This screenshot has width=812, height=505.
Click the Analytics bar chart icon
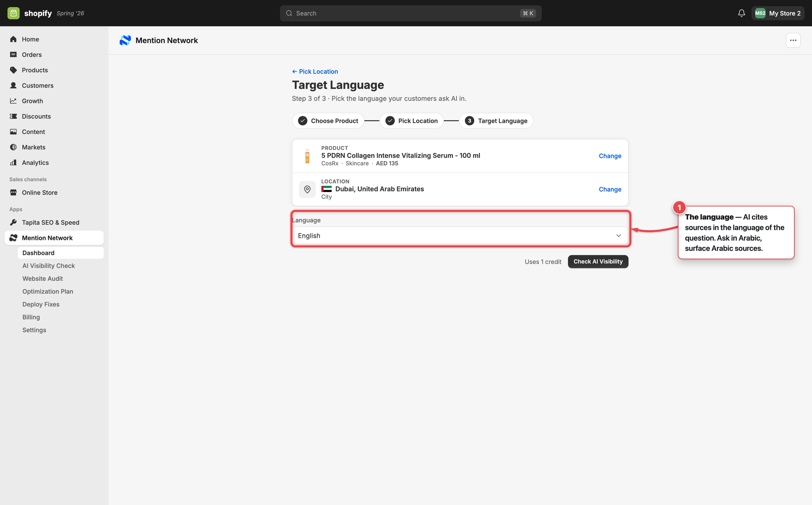coord(13,162)
